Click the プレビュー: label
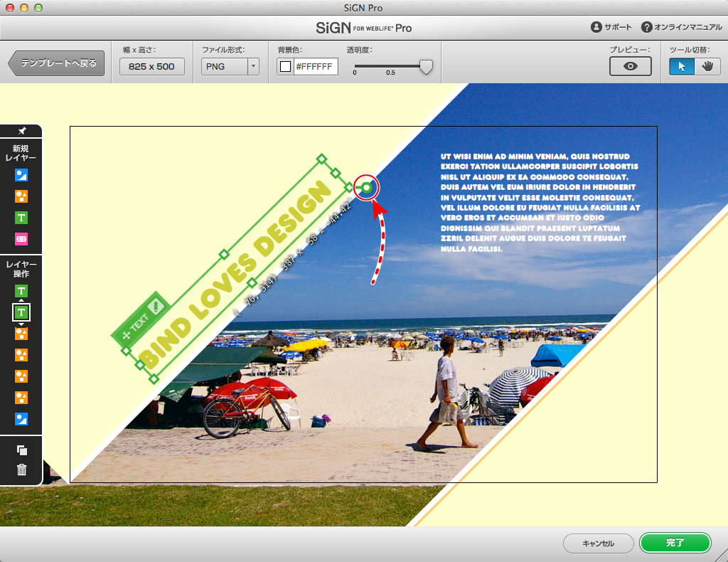The width and height of the screenshot is (728, 562). point(630,50)
